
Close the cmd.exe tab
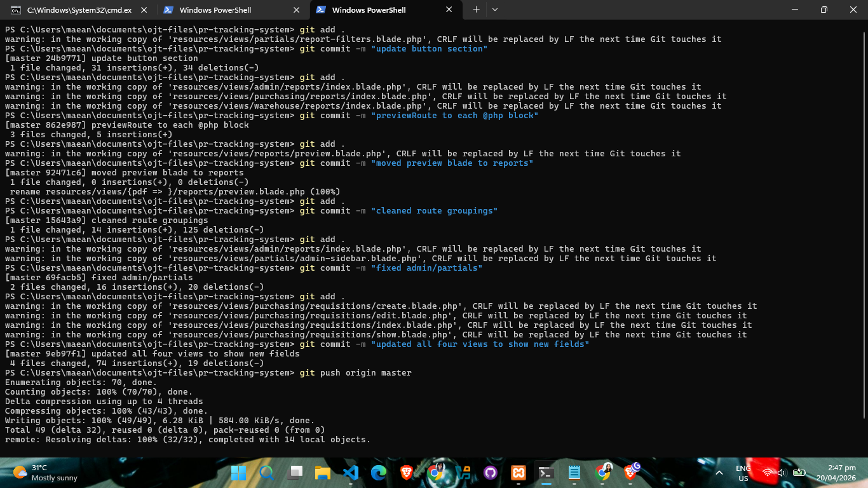[x=144, y=10]
